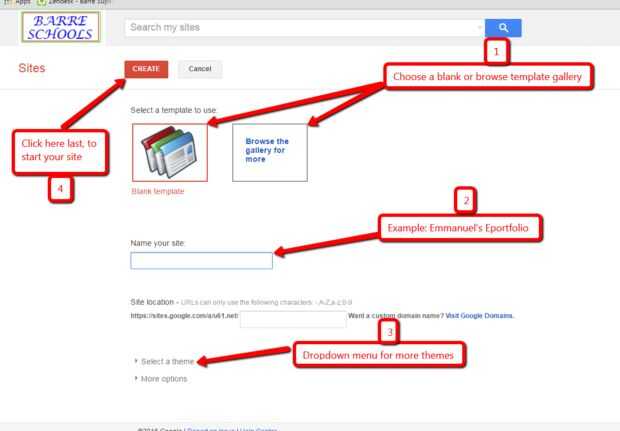Click the Sites heading link

[32, 68]
